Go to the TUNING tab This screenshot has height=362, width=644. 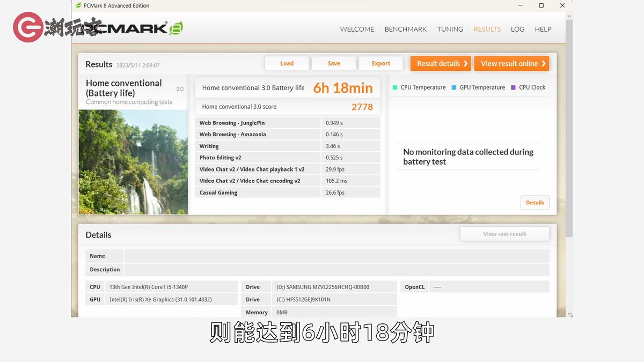450,29
